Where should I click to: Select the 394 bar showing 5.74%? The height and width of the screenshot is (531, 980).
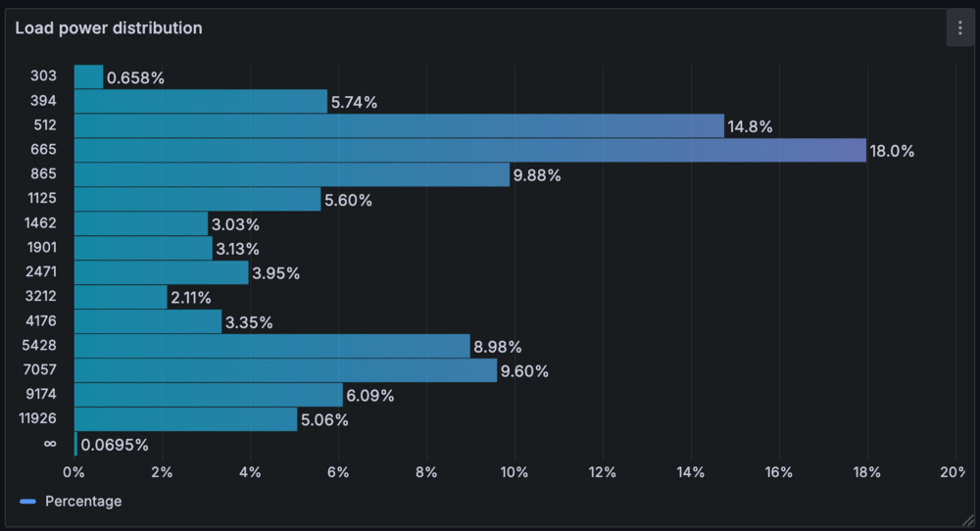200,101
